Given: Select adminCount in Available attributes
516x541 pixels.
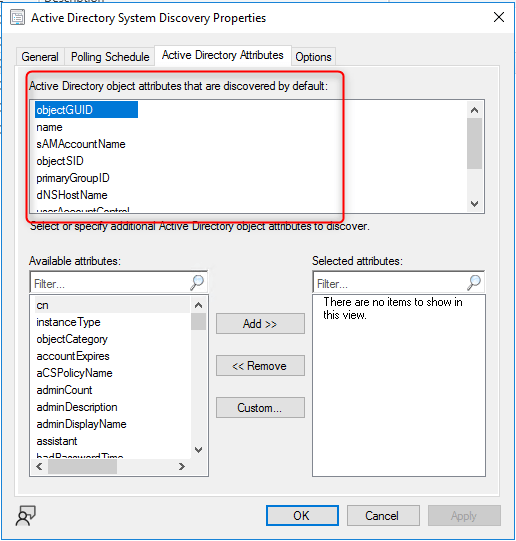Looking at the screenshot, I should (x=64, y=390).
